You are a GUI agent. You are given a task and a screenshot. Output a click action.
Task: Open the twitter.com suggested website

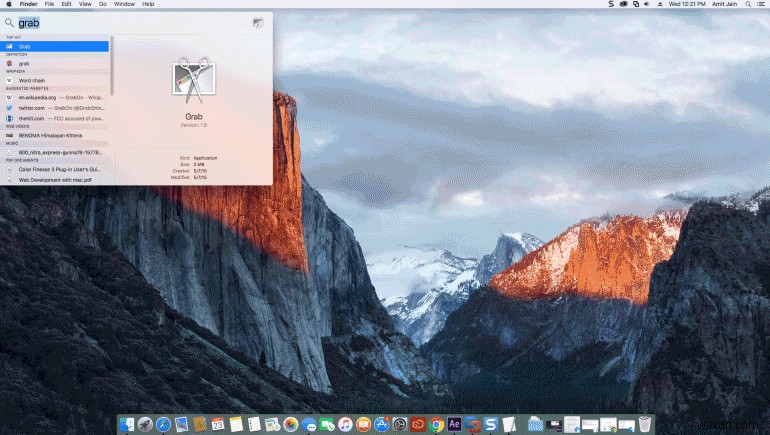55,108
